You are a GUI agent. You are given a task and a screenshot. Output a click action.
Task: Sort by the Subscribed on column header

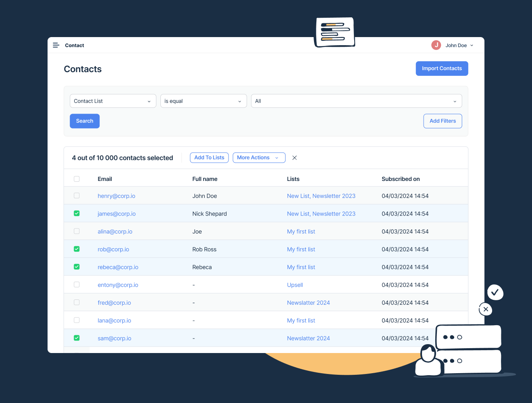(x=401, y=179)
